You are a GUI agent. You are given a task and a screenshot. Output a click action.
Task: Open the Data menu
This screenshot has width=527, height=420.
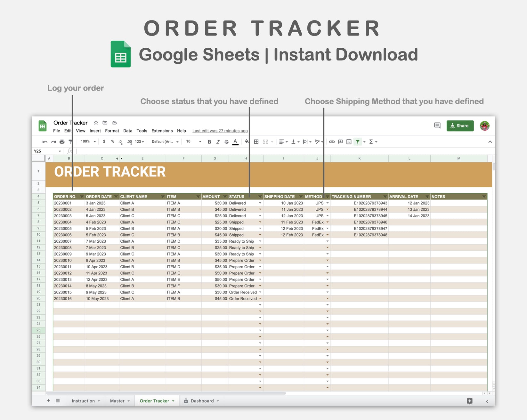coord(128,131)
